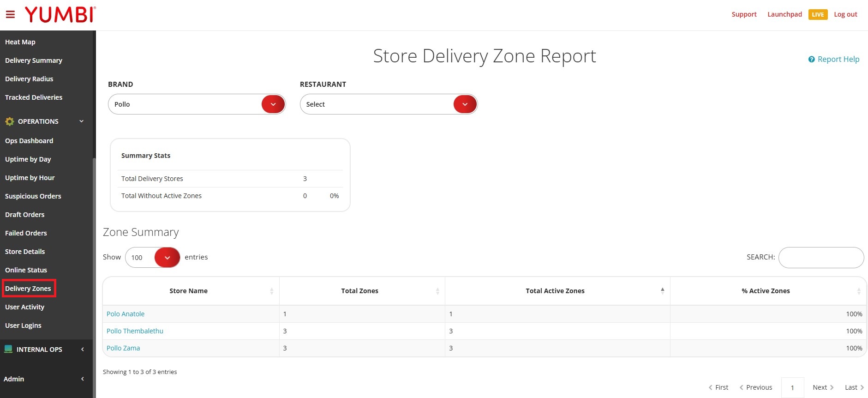The height and width of the screenshot is (398, 868).
Task: Select Delivery Zones in sidebar
Action: click(28, 289)
